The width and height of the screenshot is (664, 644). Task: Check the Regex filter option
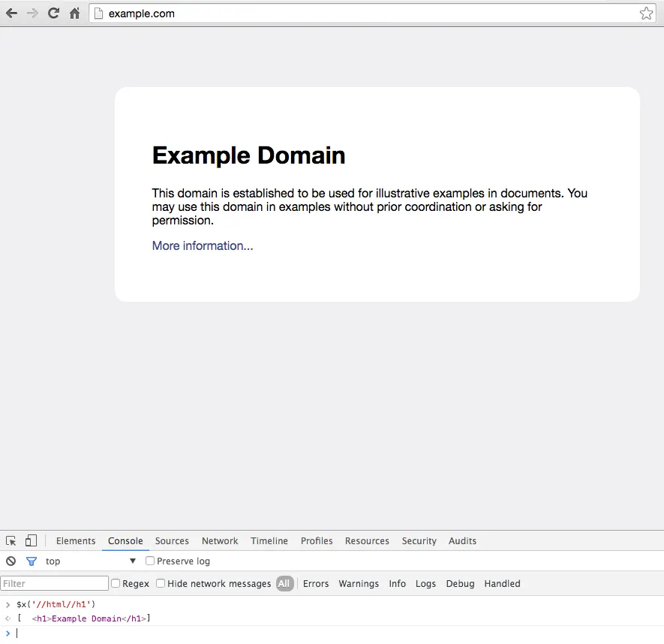tap(116, 583)
